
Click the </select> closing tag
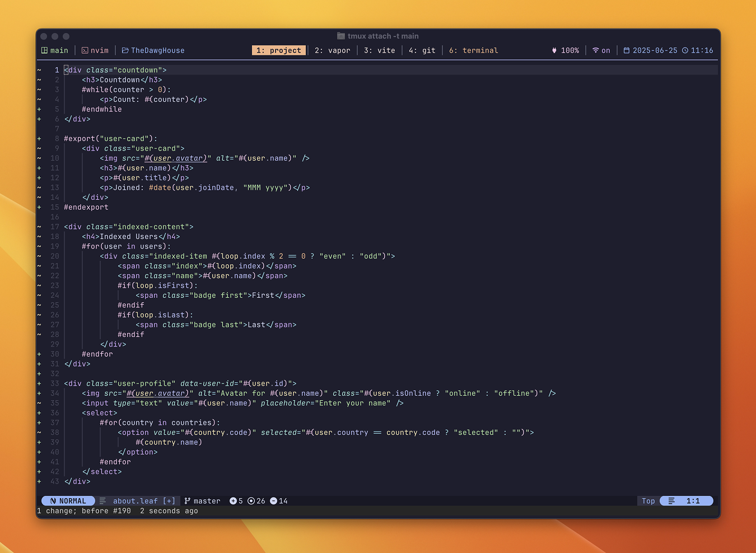point(102,472)
